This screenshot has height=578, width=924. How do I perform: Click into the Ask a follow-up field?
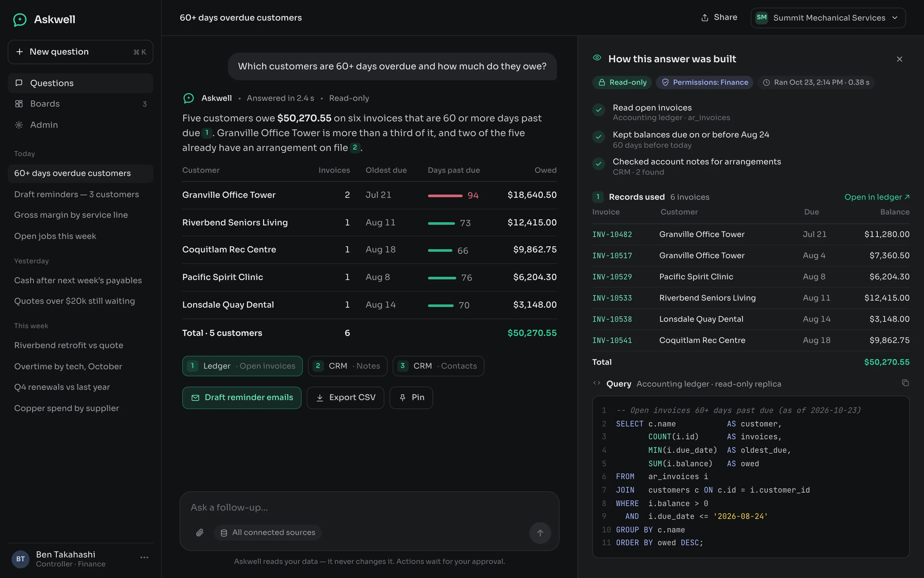(369, 508)
